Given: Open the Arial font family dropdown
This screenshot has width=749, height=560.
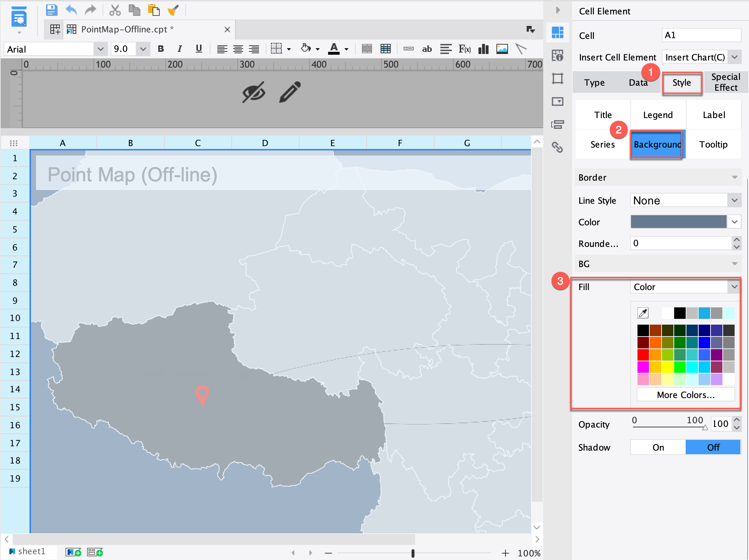Looking at the screenshot, I should (x=101, y=49).
